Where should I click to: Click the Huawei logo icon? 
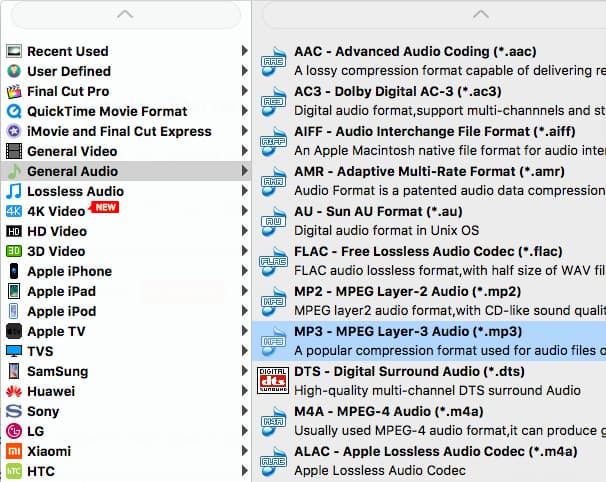(x=14, y=391)
